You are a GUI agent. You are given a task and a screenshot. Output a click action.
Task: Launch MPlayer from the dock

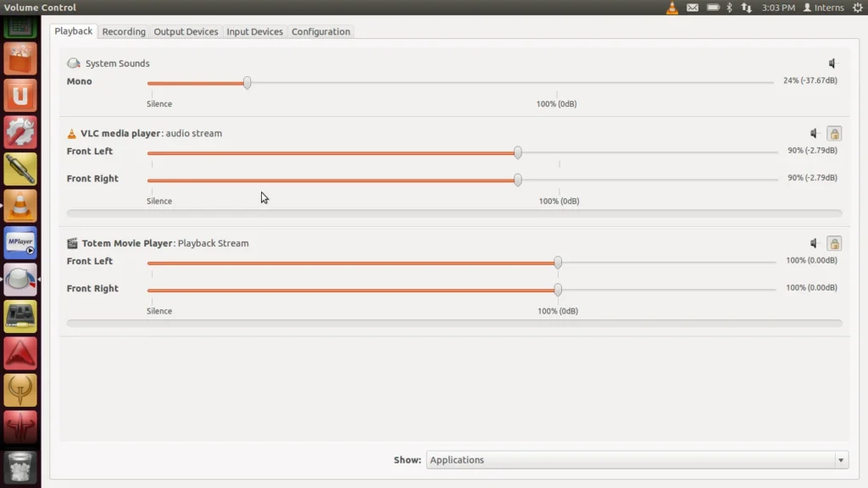tap(19, 243)
